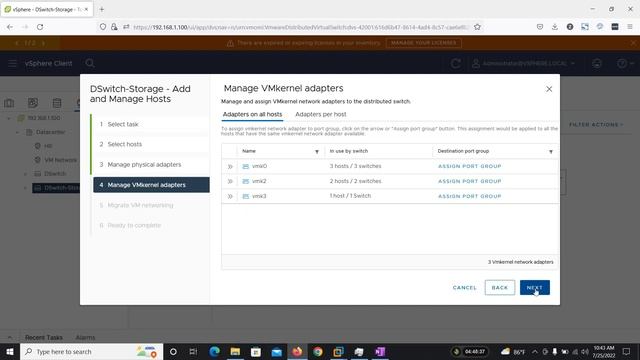Image resolution: width=640 pixels, height=360 pixels.
Task: Cancel the Add and Manage Hosts wizard
Action: [x=464, y=287]
